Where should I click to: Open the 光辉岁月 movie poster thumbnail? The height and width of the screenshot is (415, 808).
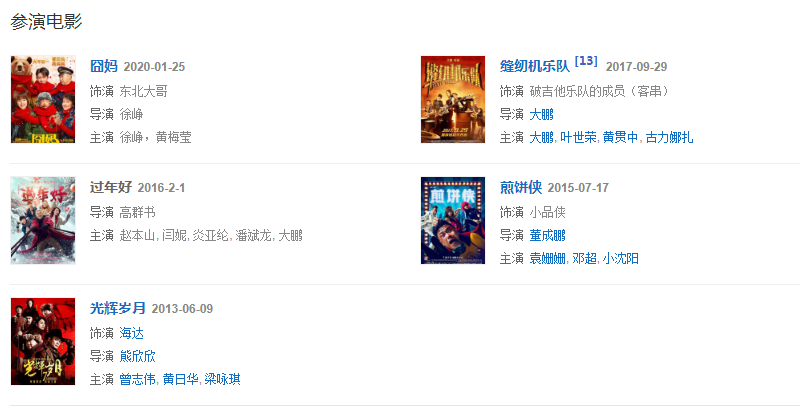click(x=43, y=341)
